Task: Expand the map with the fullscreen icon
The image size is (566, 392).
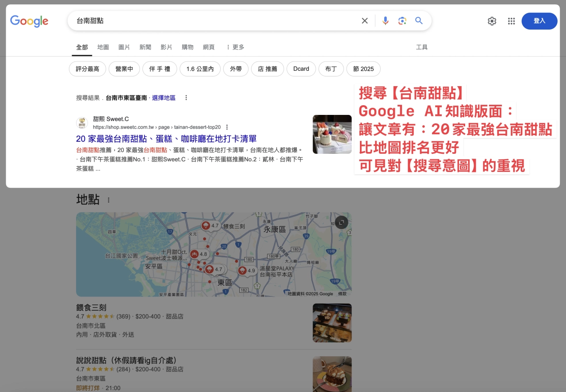Action: coord(341,223)
